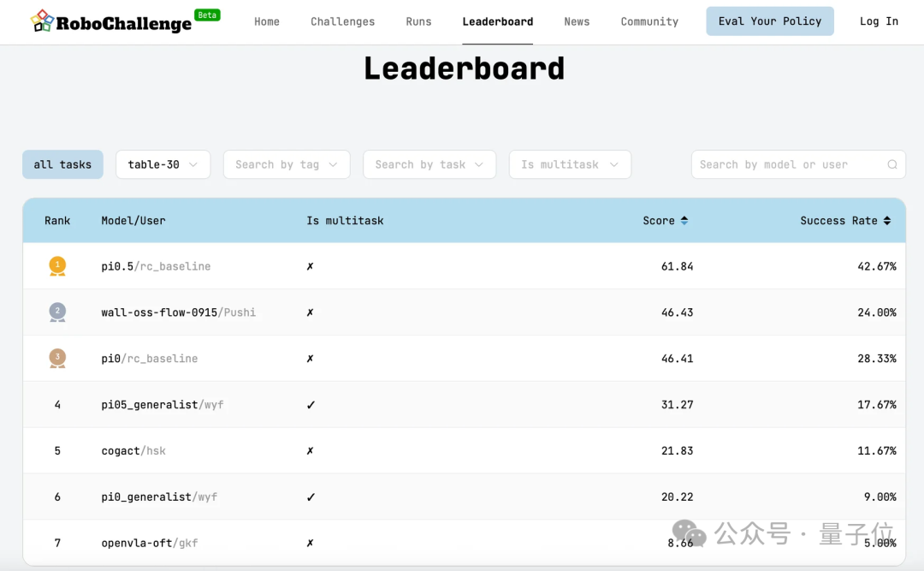This screenshot has height=571, width=924.
Task: Click the green Beta badge
Action: 207,15
